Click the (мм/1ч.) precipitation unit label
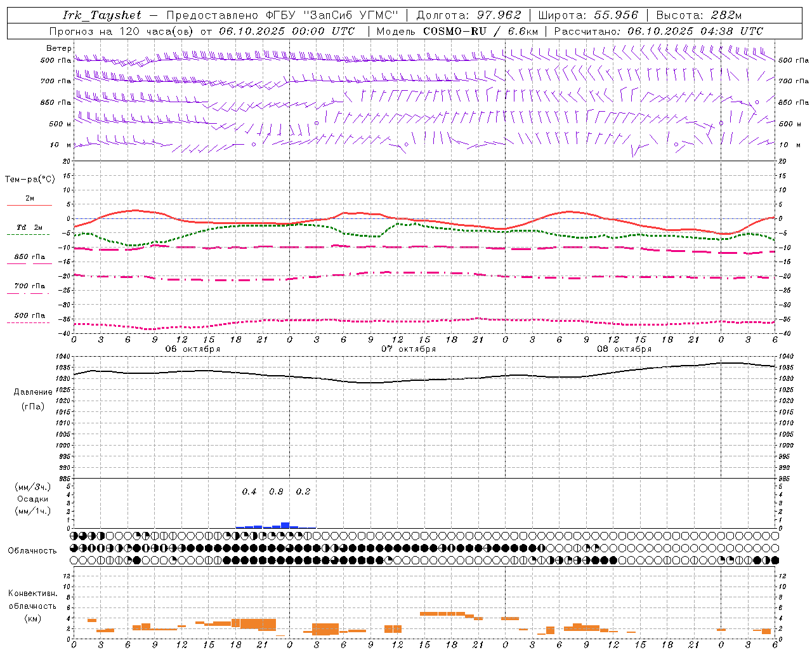812x650 pixels. click(x=33, y=511)
